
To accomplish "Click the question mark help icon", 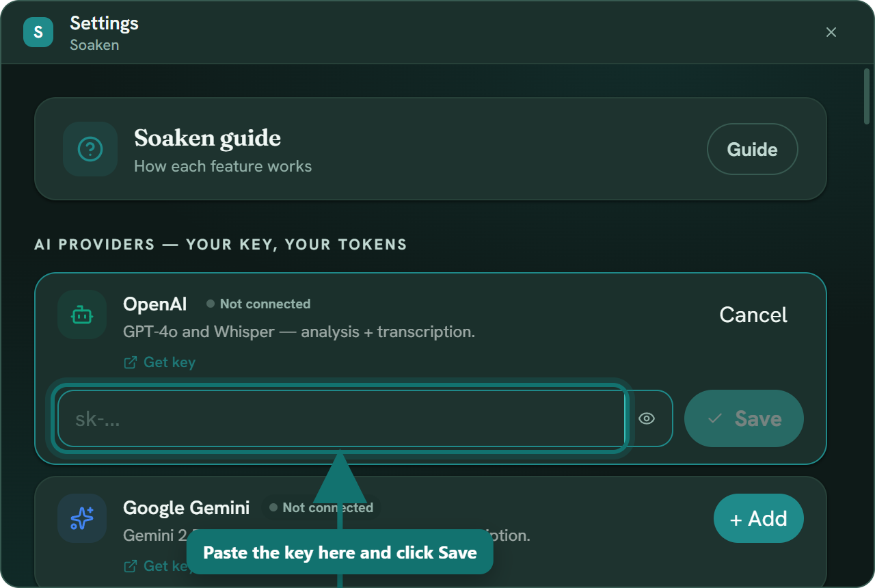I will tap(90, 149).
